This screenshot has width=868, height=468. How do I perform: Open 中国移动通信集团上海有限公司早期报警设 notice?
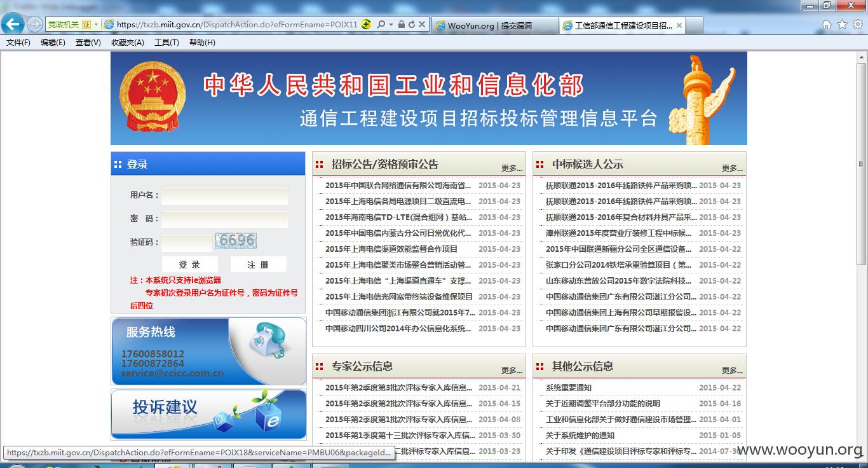(621, 313)
